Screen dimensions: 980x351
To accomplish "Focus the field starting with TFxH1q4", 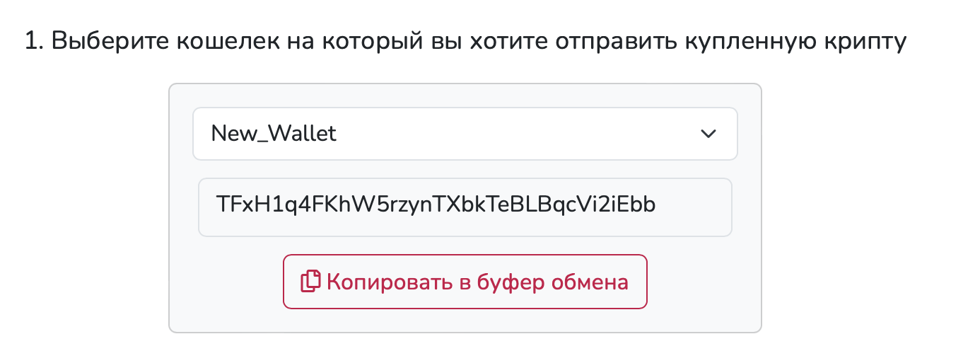I will [465, 207].
